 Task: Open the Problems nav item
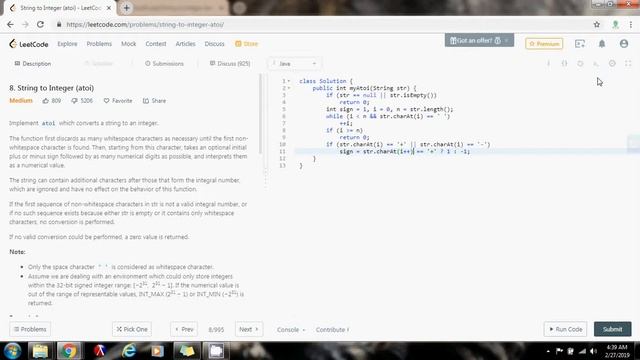(99, 44)
